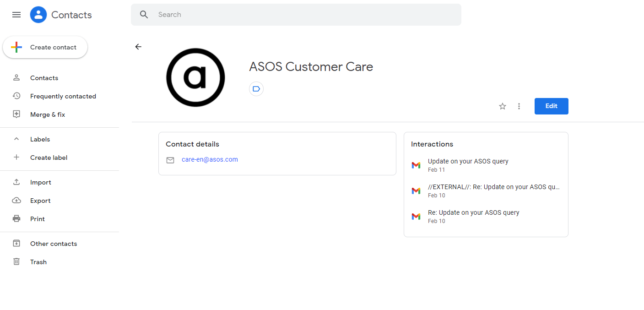Open the more actions three-dot menu
This screenshot has height=310, width=644.
(519, 106)
